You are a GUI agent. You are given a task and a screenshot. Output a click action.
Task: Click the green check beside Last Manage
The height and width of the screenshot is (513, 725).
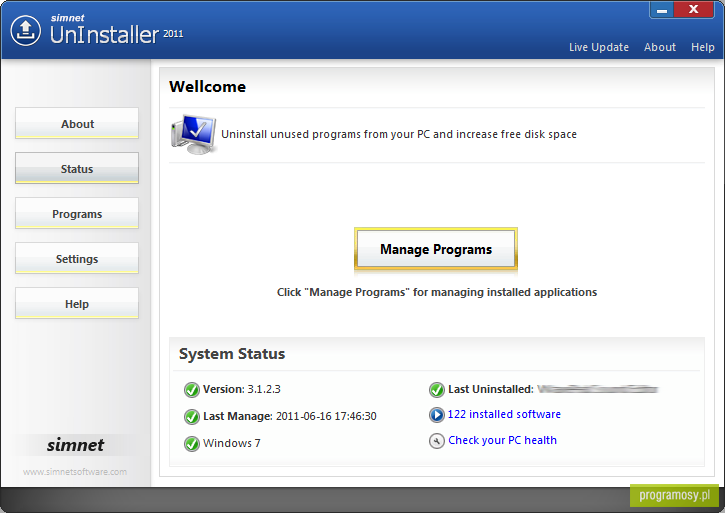[x=191, y=417]
